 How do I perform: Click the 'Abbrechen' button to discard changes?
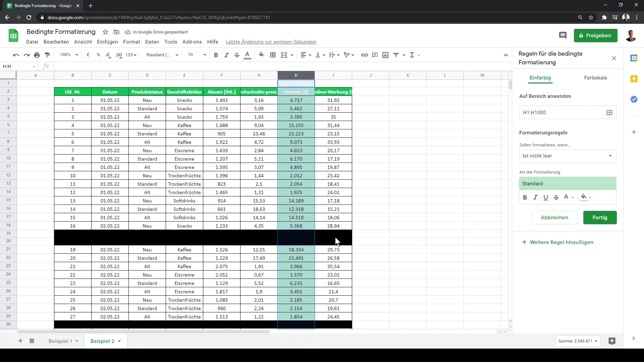(555, 218)
